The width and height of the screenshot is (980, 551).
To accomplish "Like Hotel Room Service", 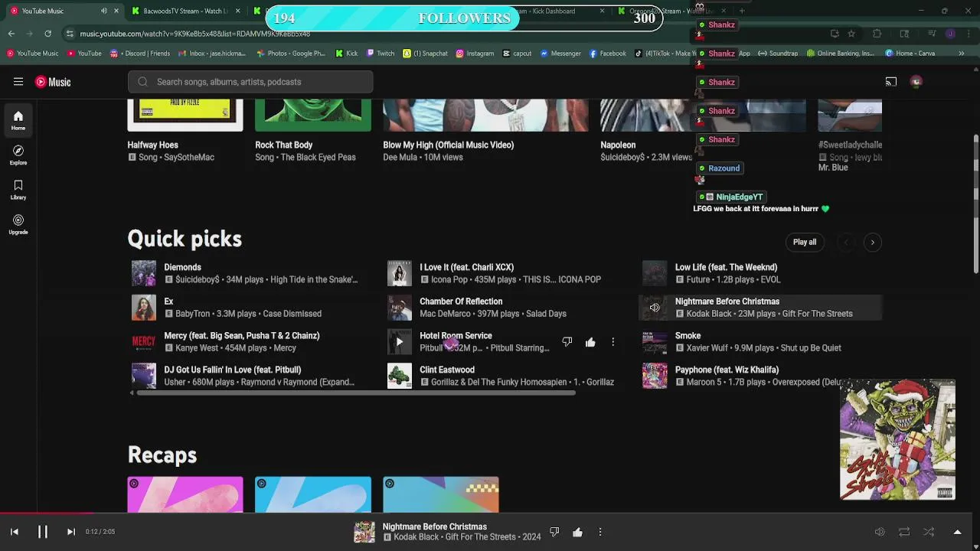I will (590, 342).
